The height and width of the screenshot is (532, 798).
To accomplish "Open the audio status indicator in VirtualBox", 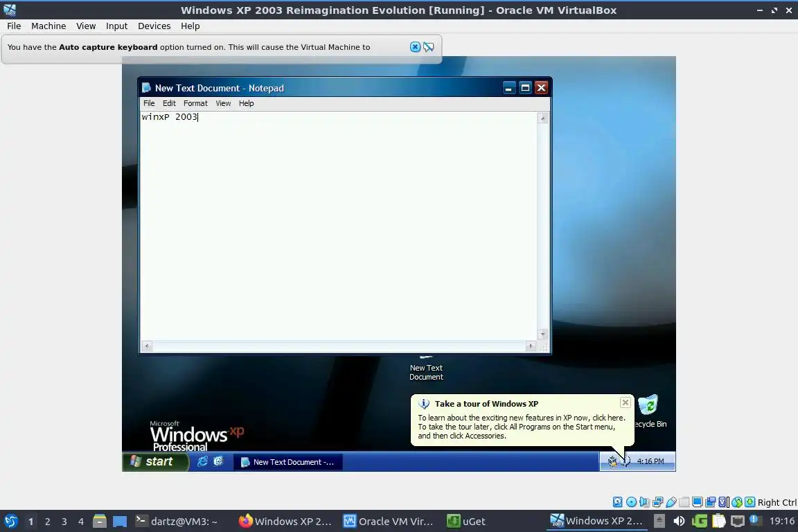I will [x=644, y=502].
